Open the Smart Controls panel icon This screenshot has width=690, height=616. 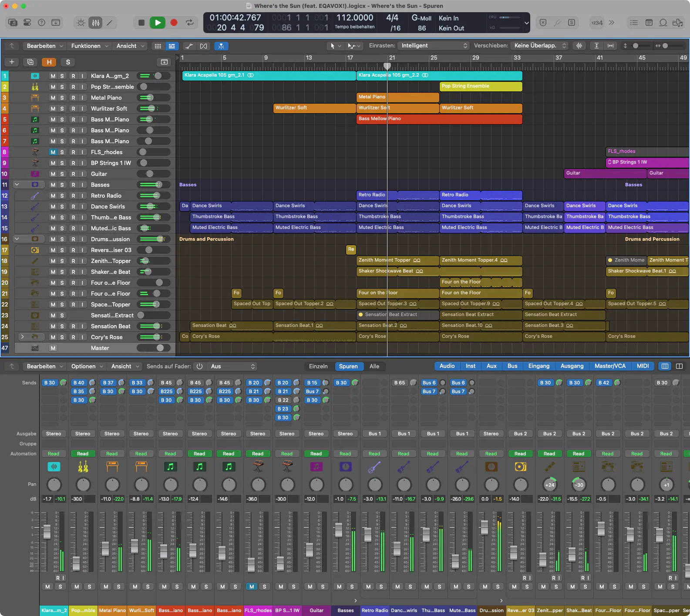(81, 23)
